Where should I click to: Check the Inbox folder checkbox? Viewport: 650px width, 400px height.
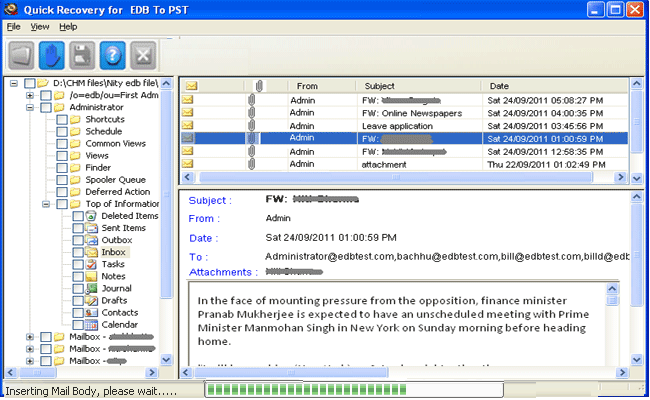(x=78, y=252)
